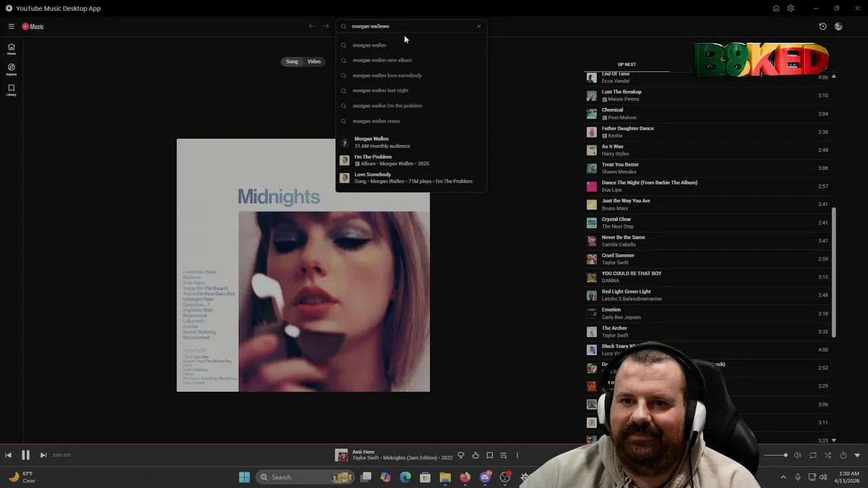Click the title bar home icon
The image size is (868, 488).
coord(776,8)
